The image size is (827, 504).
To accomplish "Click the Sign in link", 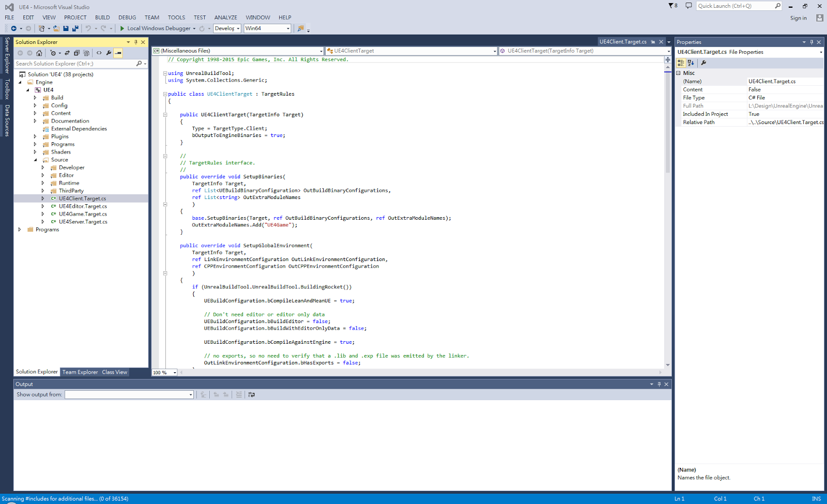I will point(798,17).
